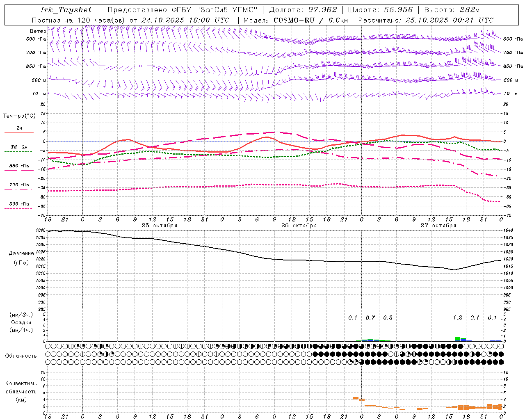Click the "Высота: 282м" header text
The image size is (525, 420).
coord(452,10)
